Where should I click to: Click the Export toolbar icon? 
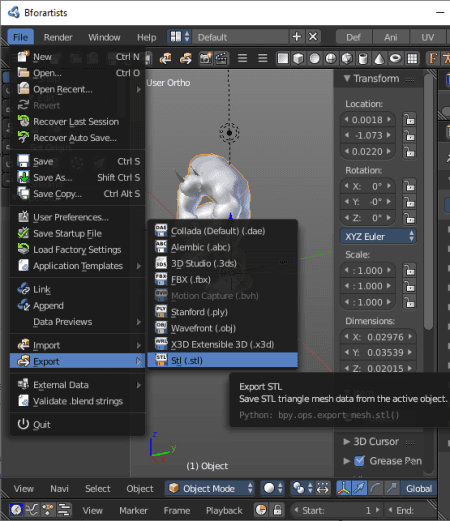tap(185, 59)
